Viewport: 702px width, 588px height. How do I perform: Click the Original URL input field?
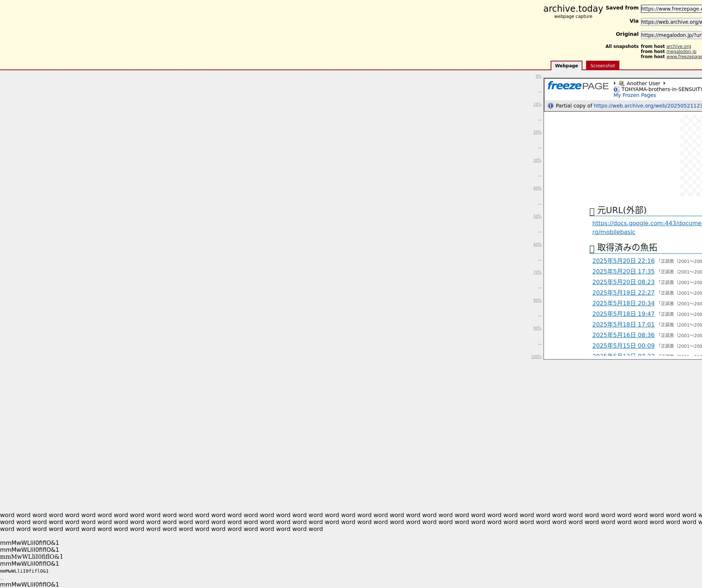[x=671, y=35]
